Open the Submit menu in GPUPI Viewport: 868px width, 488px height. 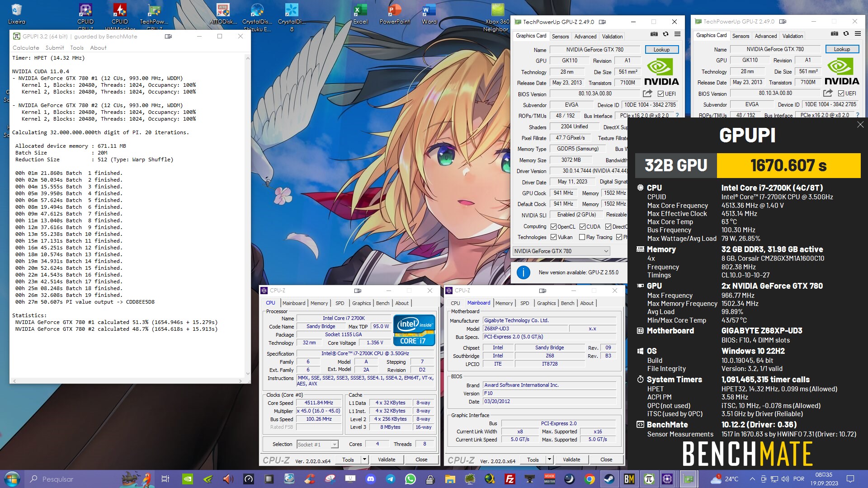pos(55,48)
